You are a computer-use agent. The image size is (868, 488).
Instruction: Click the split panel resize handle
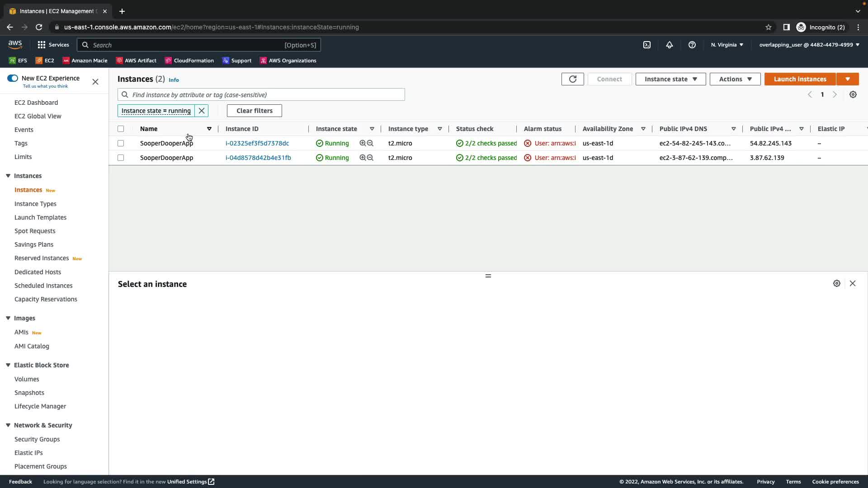point(488,276)
